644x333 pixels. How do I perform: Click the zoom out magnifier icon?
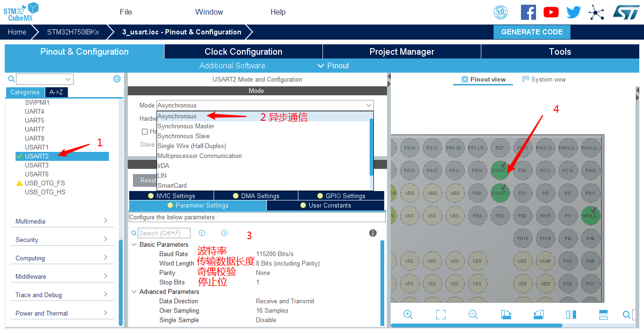(x=473, y=315)
